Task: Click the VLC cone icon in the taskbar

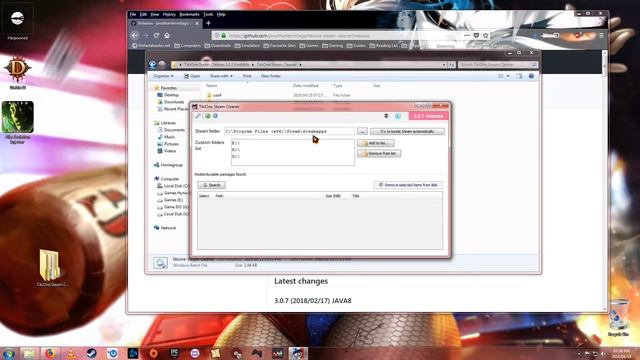Action: [71, 353]
